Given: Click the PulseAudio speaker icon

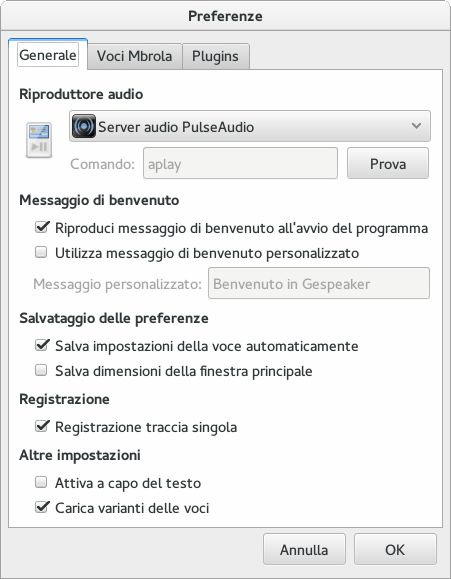Looking at the screenshot, I should [84, 126].
